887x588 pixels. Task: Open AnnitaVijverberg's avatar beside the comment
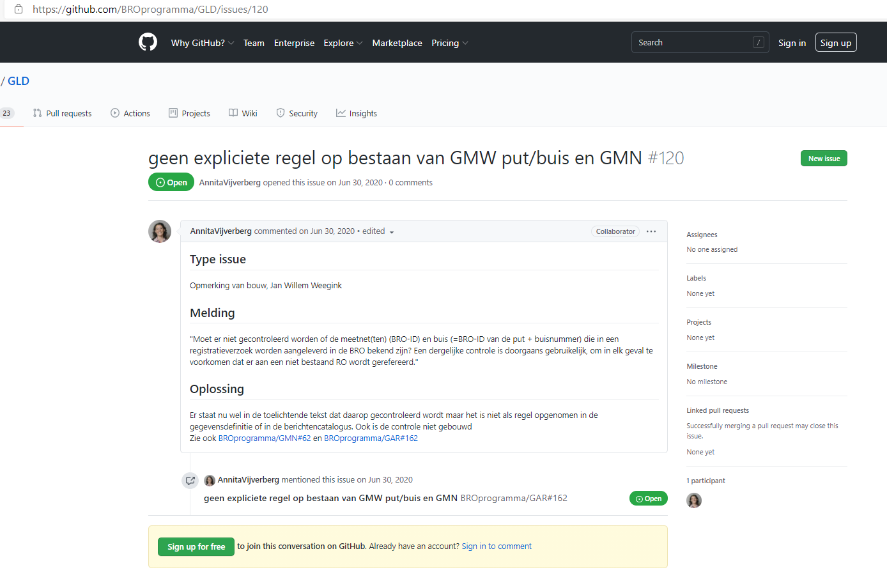click(160, 231)
